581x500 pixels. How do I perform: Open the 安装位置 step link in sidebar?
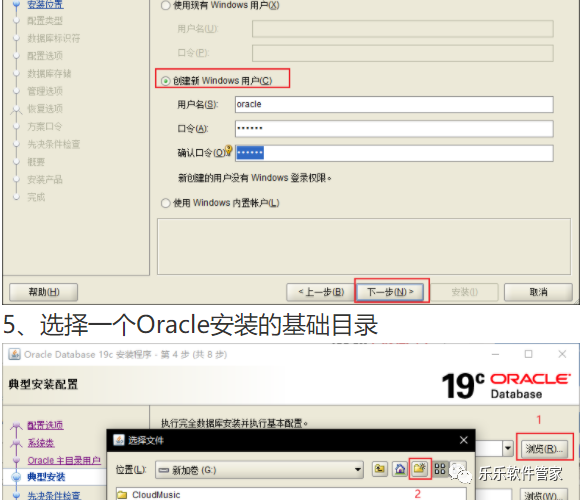point(45,5)
